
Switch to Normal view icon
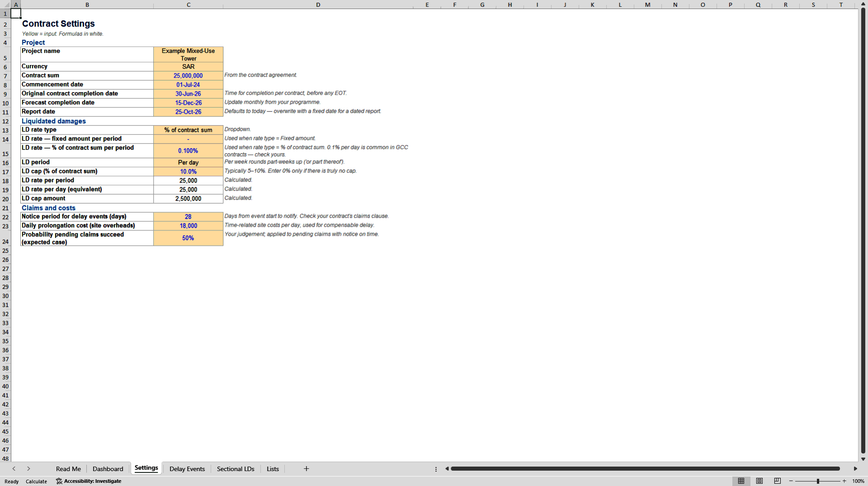click(x=741, y=481)
